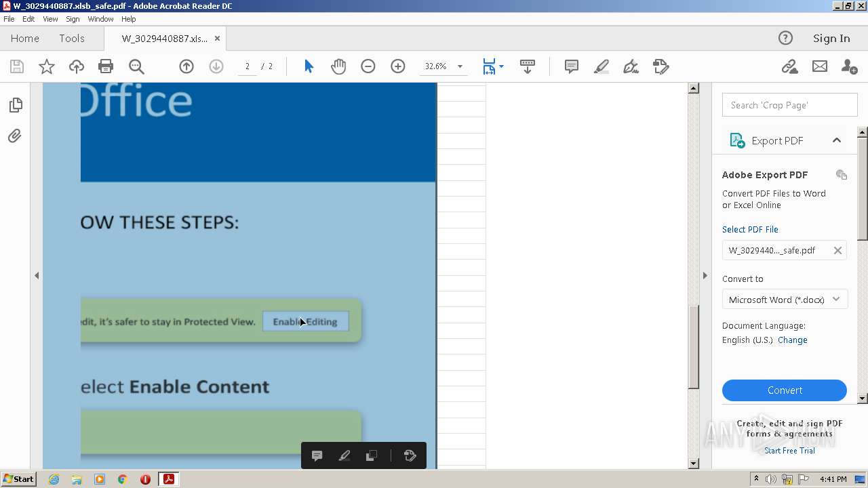Click the scrolling mode download-arrow icon
This screenshot has height=488, width=868.
click(x=528, y=66)
